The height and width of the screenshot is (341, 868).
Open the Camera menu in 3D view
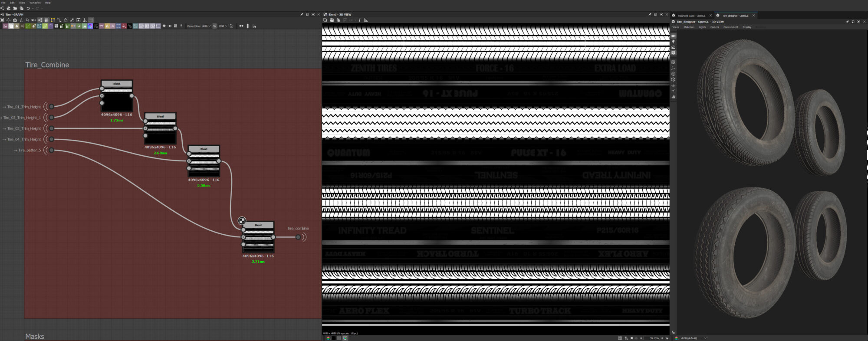pos(715,27)
